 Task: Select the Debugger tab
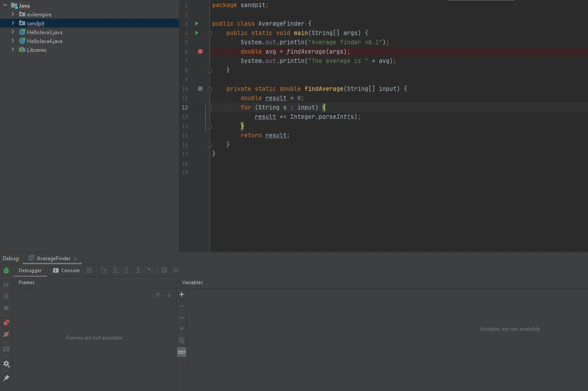(30, 270)
